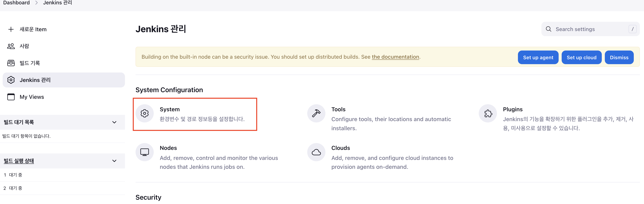Click the 환경변수 및 경로 정보등을 설정합니다. description
Screen dimensions: 644x204
point(202,119)
